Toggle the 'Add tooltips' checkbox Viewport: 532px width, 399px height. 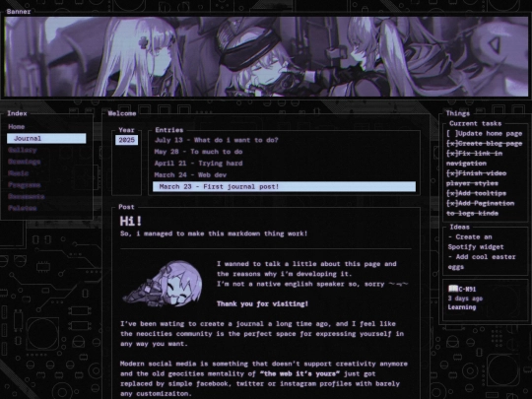click(452, 193)
